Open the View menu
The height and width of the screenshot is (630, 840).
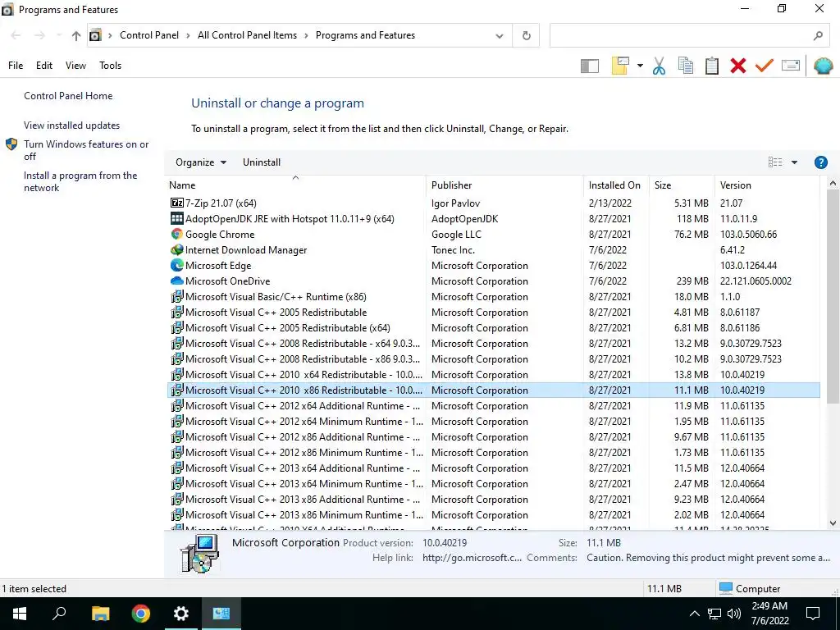click(x=75, y=66)
